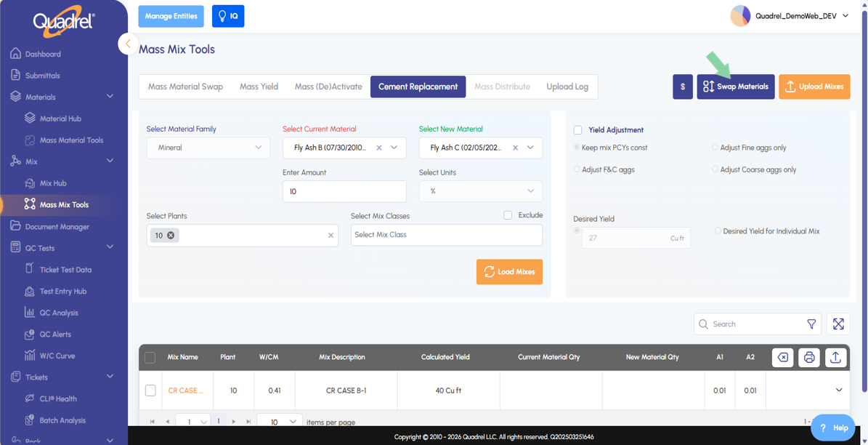Click the Swap Materials button
This screenshot has height=445, width=868.
click(x=736, y=87)
